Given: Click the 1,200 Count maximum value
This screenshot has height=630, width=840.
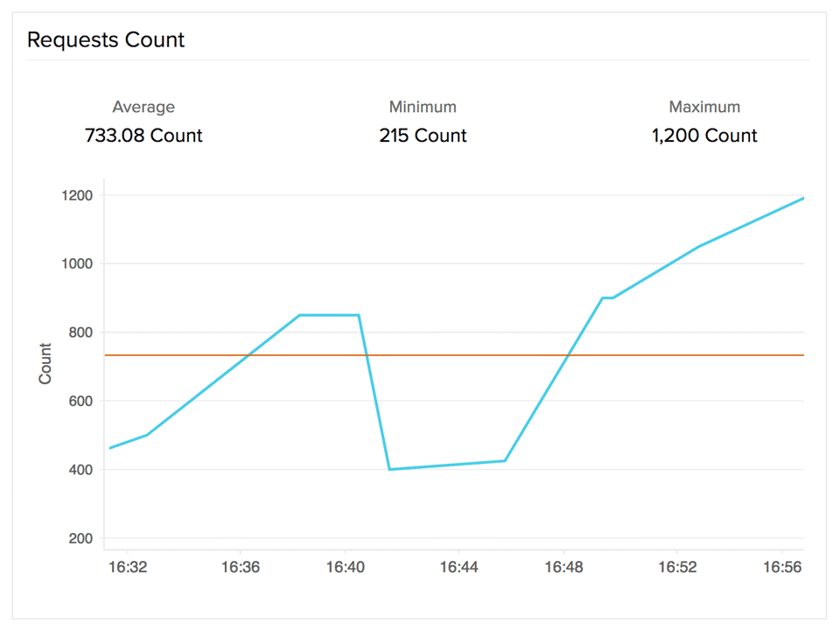Looking at the screenshot, I should coord(704,136).
